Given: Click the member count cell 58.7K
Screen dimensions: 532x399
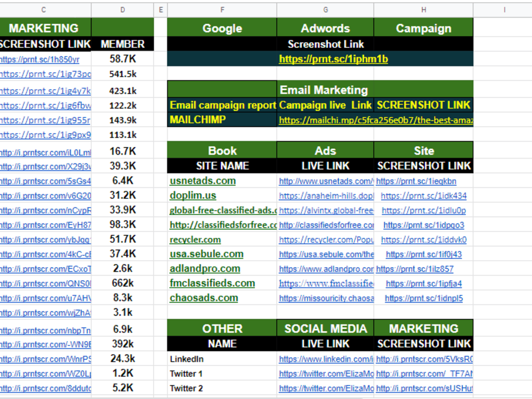Looking at the screenshot, I should pos(122,59).
